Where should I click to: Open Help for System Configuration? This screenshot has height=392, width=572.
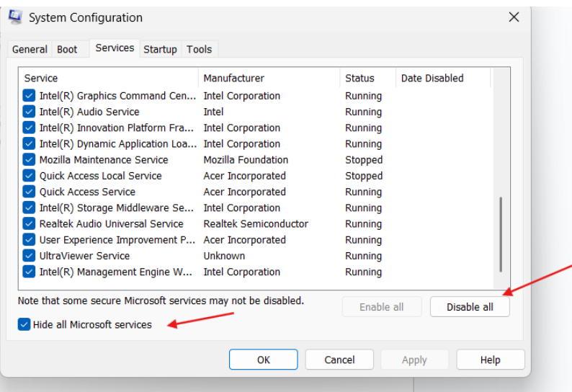(490, 360)
